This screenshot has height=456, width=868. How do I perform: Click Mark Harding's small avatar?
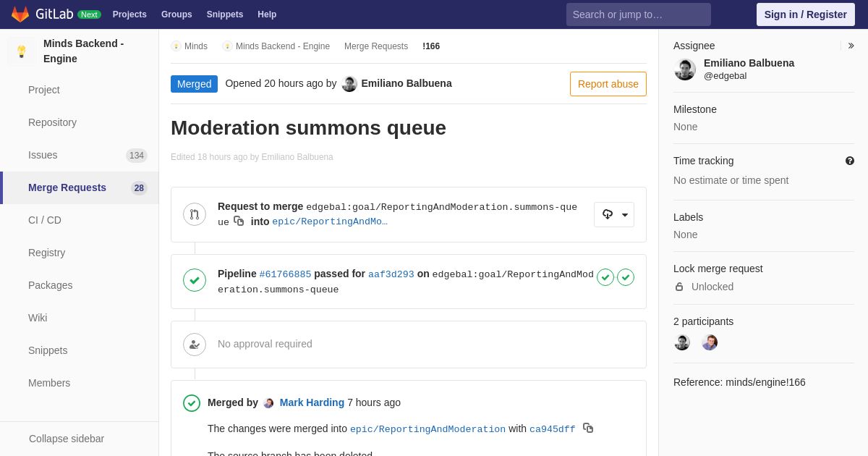click(x=269, y=403)
